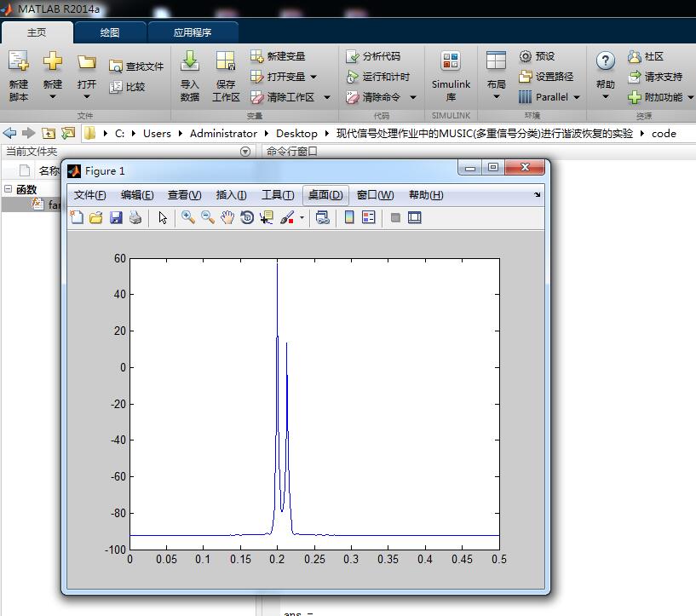Open the View (查看) menu in Figure 1

(185, 195)
